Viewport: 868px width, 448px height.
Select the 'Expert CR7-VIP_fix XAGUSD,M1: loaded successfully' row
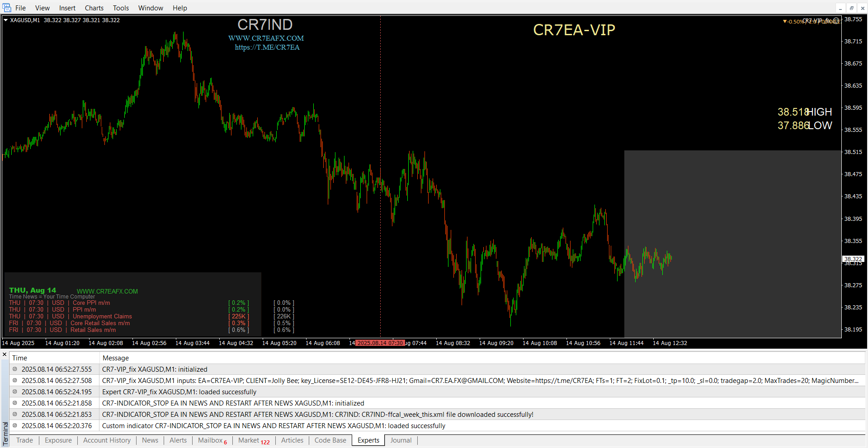pos(437,392)
